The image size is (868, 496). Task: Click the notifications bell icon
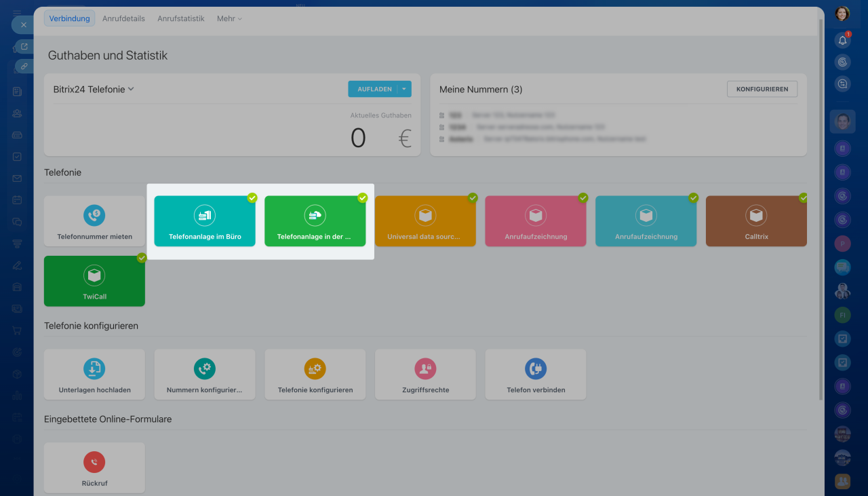(842, 40)
